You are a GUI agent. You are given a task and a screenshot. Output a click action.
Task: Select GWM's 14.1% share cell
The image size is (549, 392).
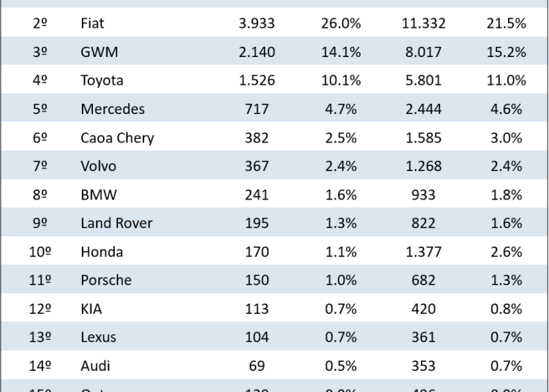(340, 52)
